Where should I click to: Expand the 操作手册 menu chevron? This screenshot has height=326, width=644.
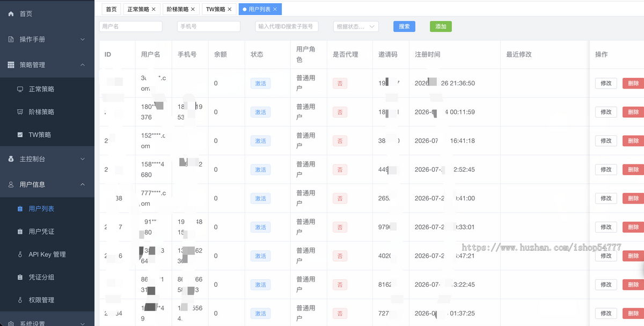coord(83,39)
